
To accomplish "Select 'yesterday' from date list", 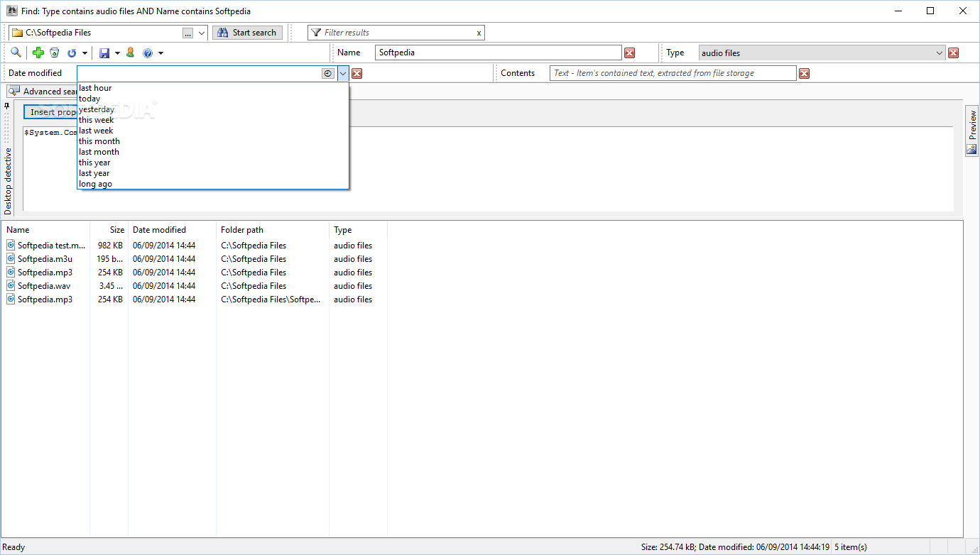I will coord(213,109).
